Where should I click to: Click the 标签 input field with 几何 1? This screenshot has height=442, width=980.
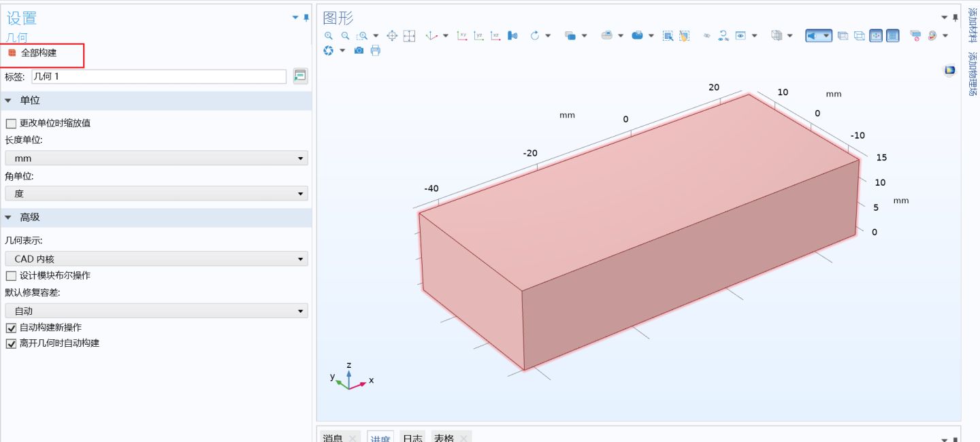click(159, 76)
